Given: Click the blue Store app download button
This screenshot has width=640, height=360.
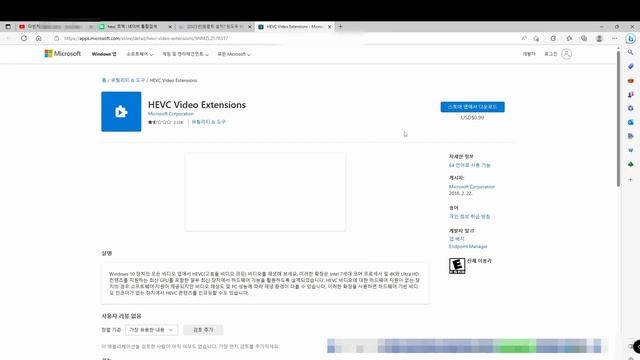Looking at the screenshot, I should point(472,107).
